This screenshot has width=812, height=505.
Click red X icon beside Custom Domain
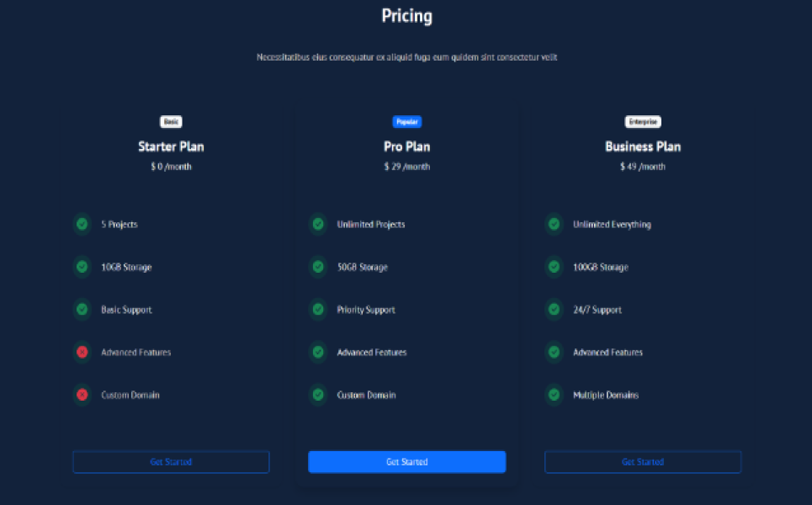(x=82, y=395)
